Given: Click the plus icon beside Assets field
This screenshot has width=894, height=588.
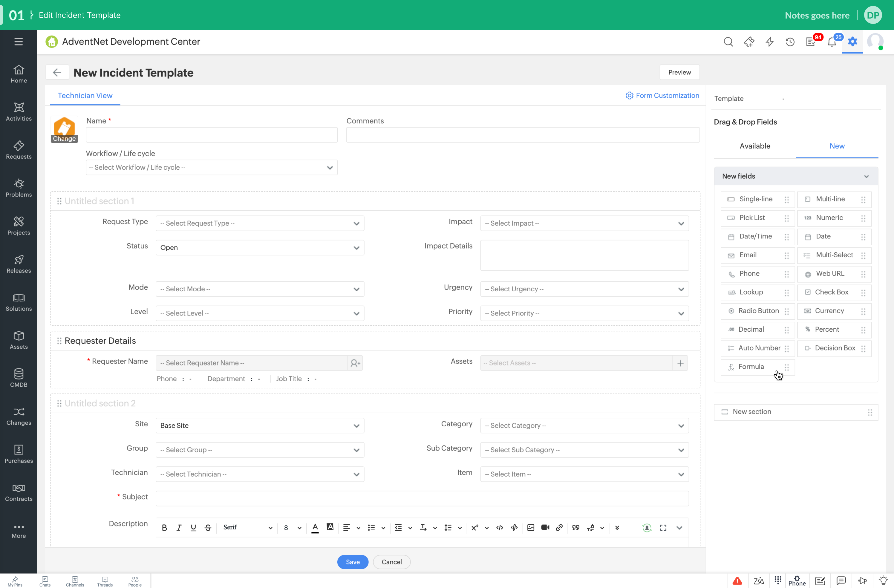Looking at the screenshot, I should [x=680, y=363].
